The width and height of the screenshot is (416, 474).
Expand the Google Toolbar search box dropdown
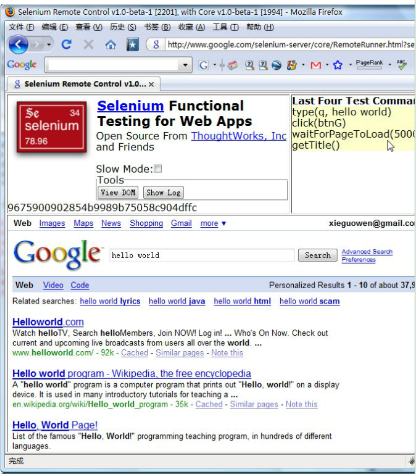[185, 65]
